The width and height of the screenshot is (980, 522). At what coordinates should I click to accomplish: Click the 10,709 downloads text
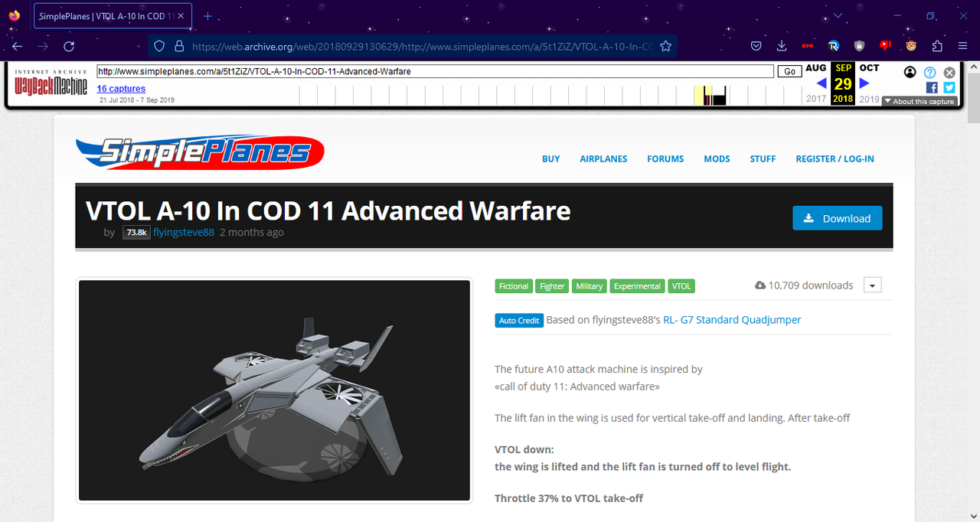tap(811, 285)
